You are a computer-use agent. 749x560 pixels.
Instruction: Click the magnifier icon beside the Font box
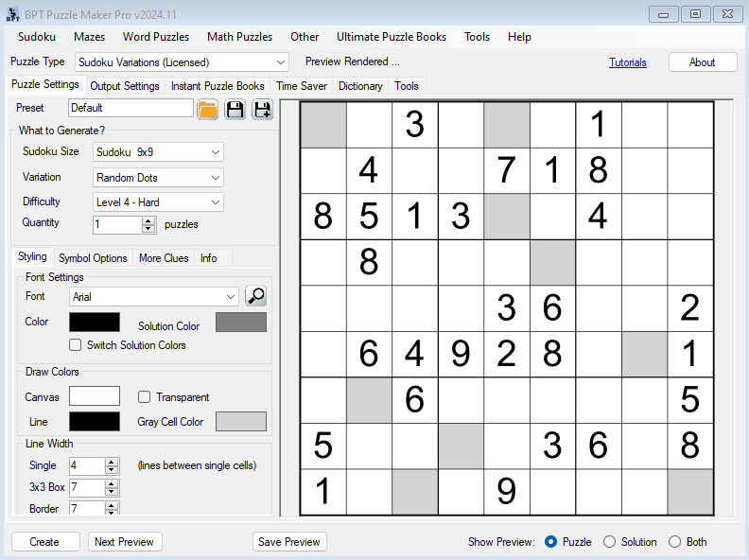[255, 296]
